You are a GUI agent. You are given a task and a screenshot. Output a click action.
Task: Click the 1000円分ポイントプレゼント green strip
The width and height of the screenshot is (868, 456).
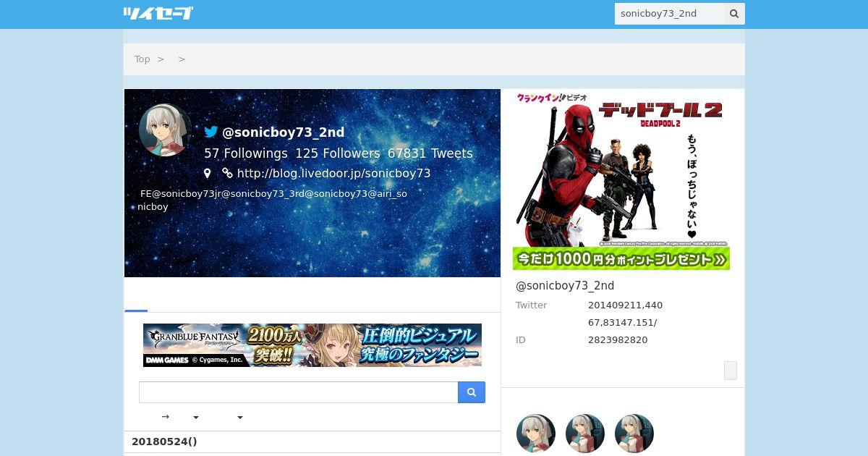[621, 258]
